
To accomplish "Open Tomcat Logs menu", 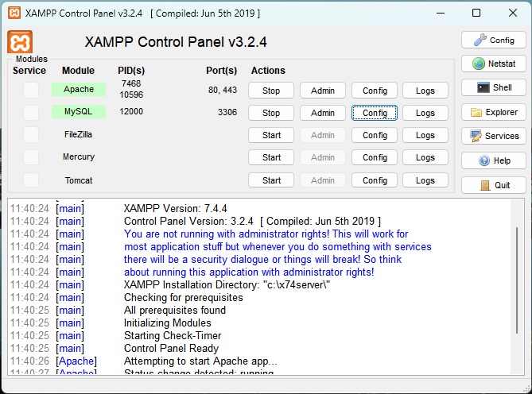I will pyautogui.click(x=425, y=180).
